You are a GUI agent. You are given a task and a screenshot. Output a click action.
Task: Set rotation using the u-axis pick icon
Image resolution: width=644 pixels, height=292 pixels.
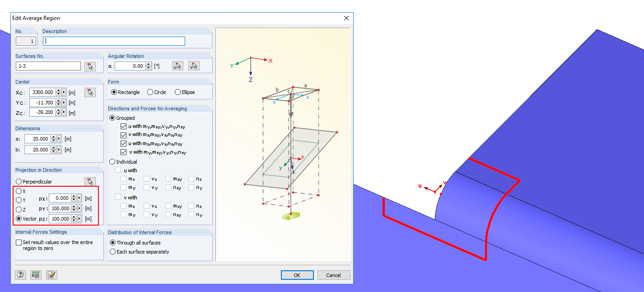tap(177, 66)
